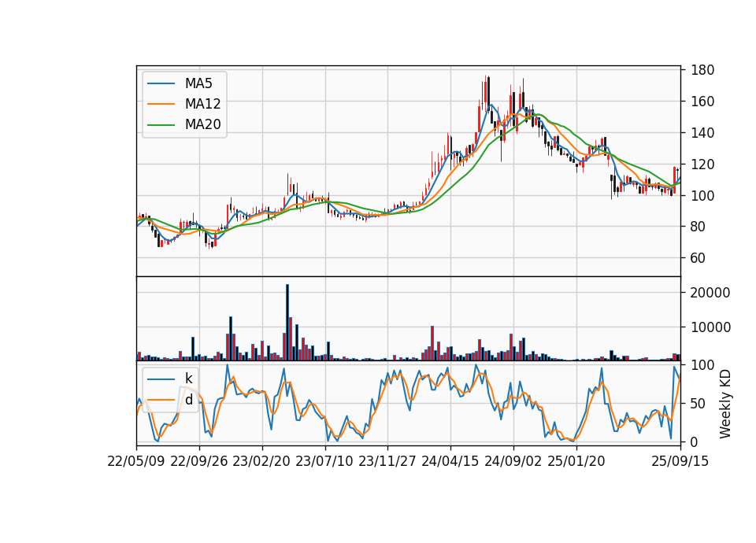This screenshot has height=543, width=756.
Task: Click the MA20 legend label
Action: point(202,124)
